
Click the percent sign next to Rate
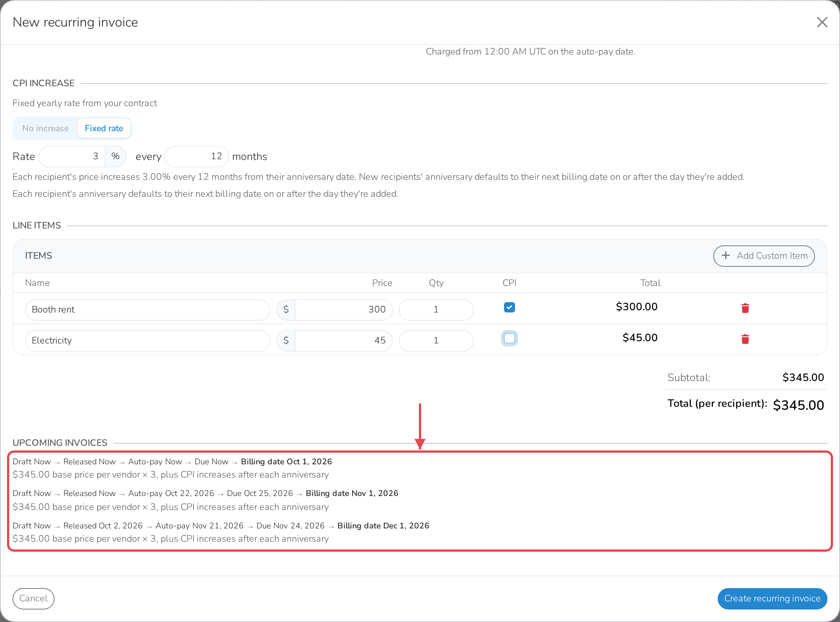pos(116,157)
